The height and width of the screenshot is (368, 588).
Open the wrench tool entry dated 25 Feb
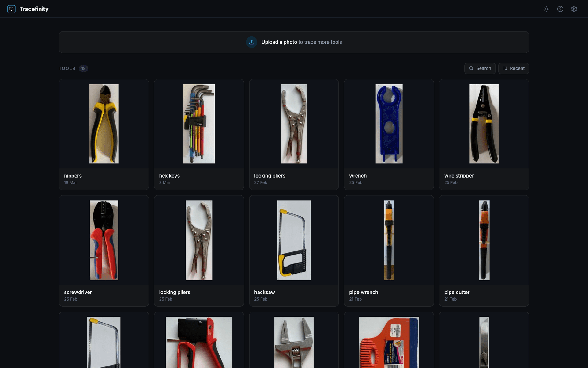389,134
